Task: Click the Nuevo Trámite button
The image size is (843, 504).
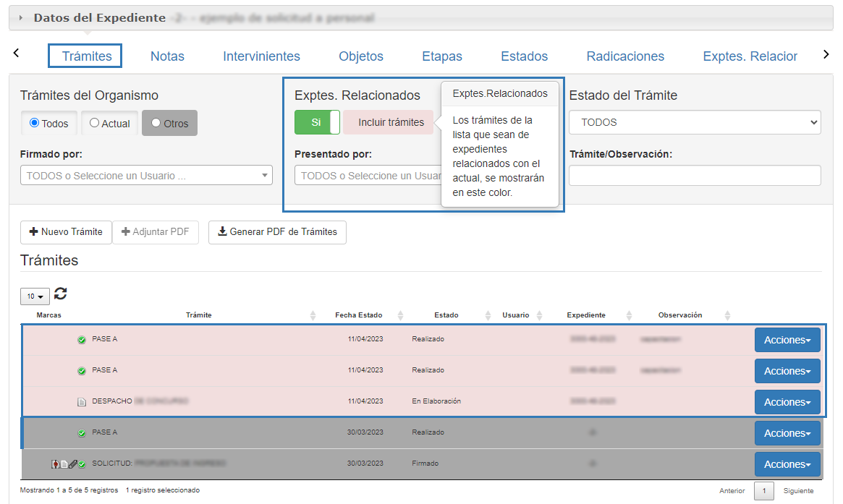Action: coord(66,232)
